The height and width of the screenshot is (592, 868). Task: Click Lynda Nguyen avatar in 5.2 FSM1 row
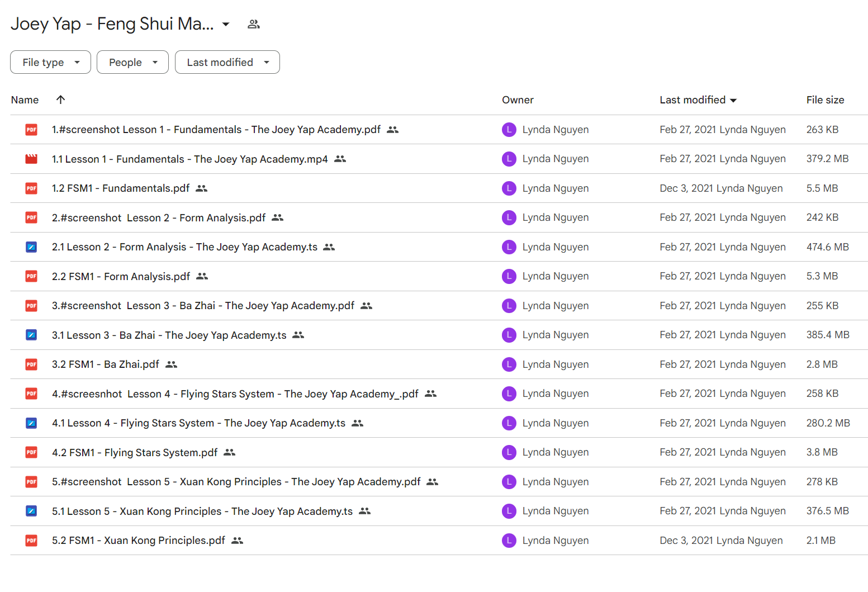click(509, 541)
